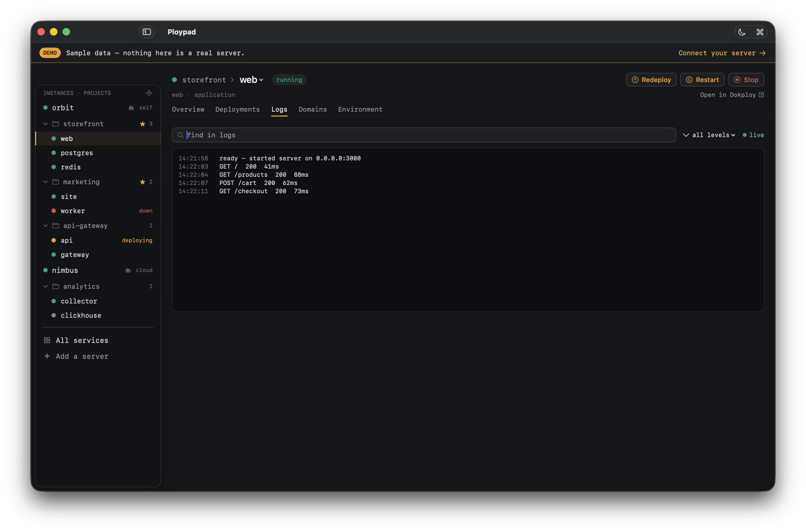Click the analytics folder icon
This screenshot has width=806, height=532.
coord(56,286)
